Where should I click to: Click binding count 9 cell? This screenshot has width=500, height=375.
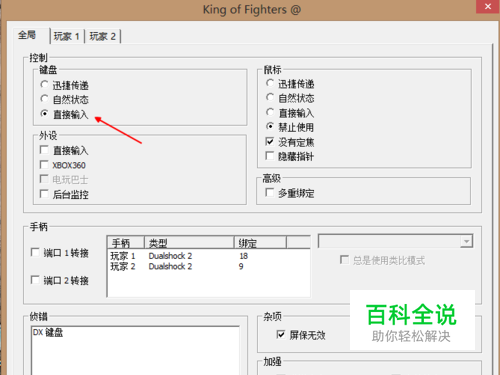(241, 266)
